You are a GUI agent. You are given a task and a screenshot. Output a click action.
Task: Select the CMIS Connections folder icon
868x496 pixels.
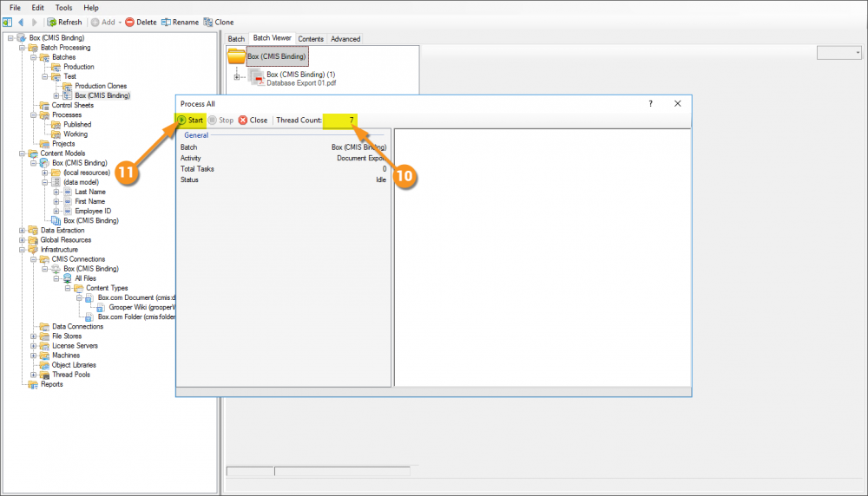tap(44, 259)
